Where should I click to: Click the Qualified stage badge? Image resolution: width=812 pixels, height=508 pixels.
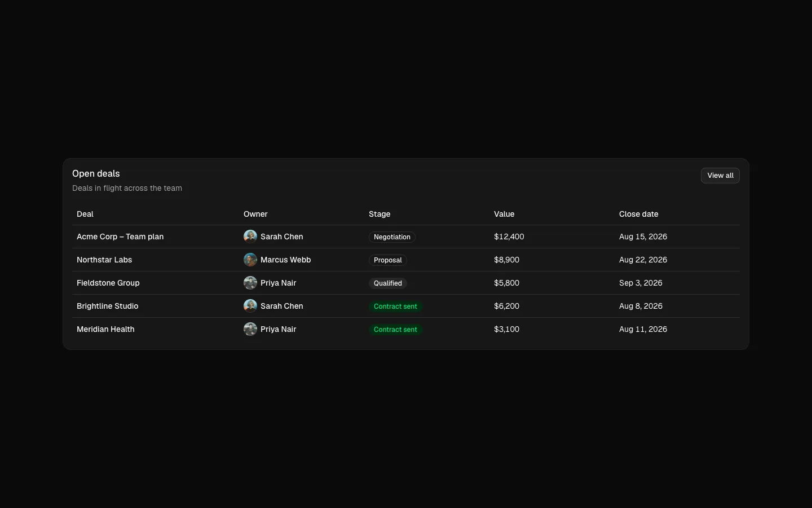coord(388,283)
